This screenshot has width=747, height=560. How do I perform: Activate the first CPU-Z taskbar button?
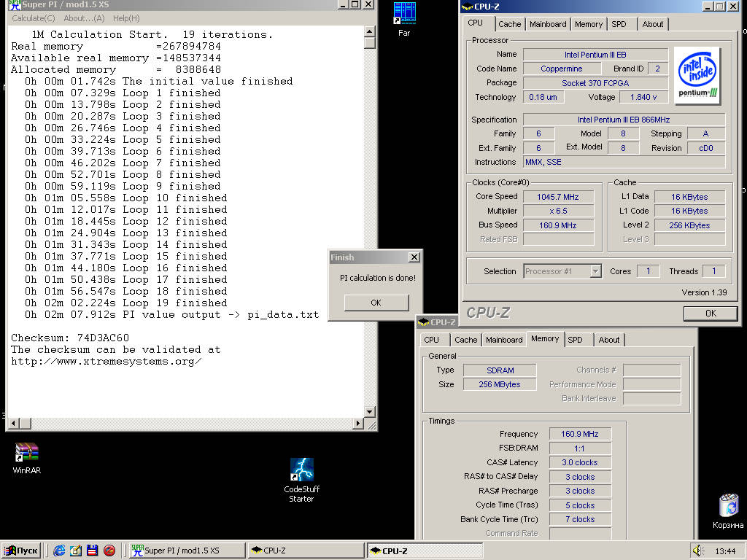306,551
